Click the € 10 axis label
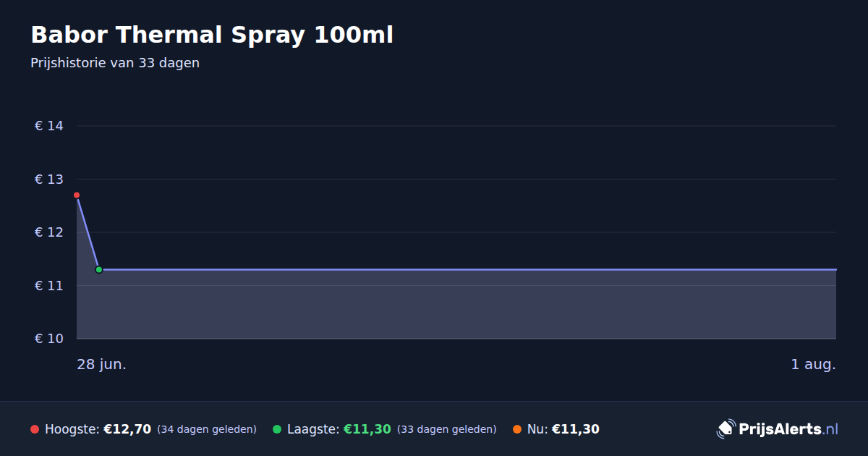The image size is (868, 456). [49, 339]
